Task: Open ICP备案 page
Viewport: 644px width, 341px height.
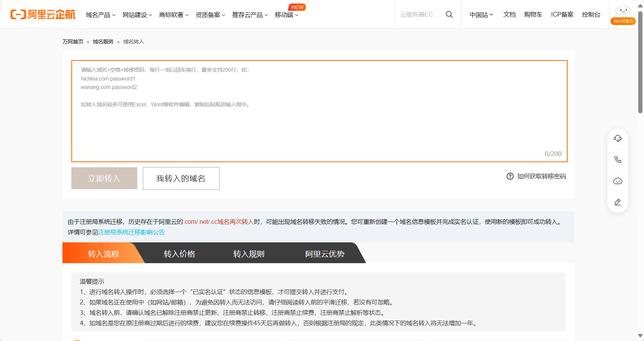Action: (562, 14)
